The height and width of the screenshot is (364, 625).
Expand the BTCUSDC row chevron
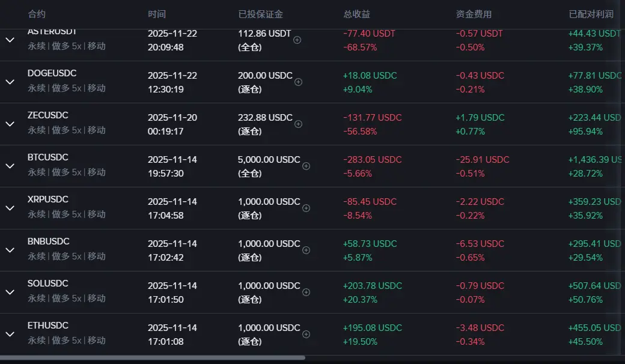click(x=10, y=166)
